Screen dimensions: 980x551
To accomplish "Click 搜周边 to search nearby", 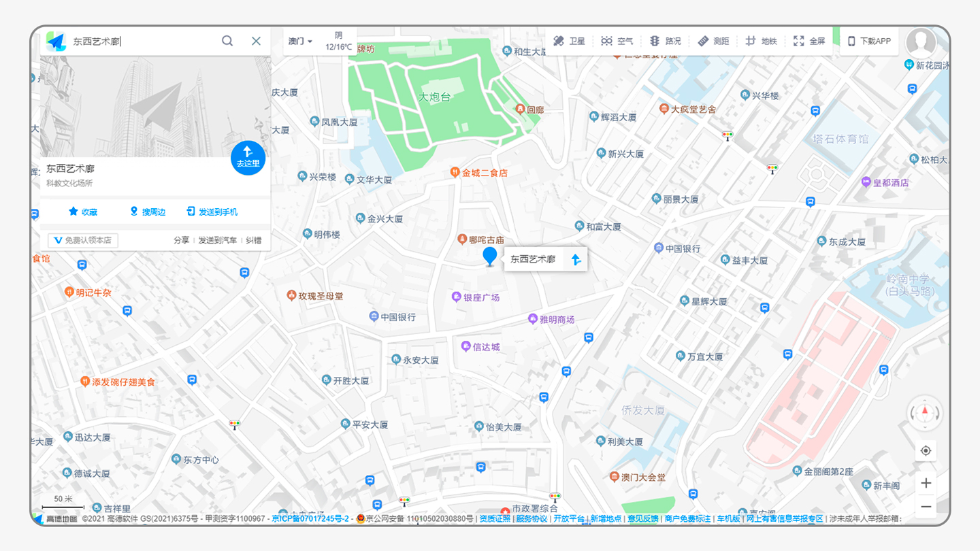I will coord(148,212).
